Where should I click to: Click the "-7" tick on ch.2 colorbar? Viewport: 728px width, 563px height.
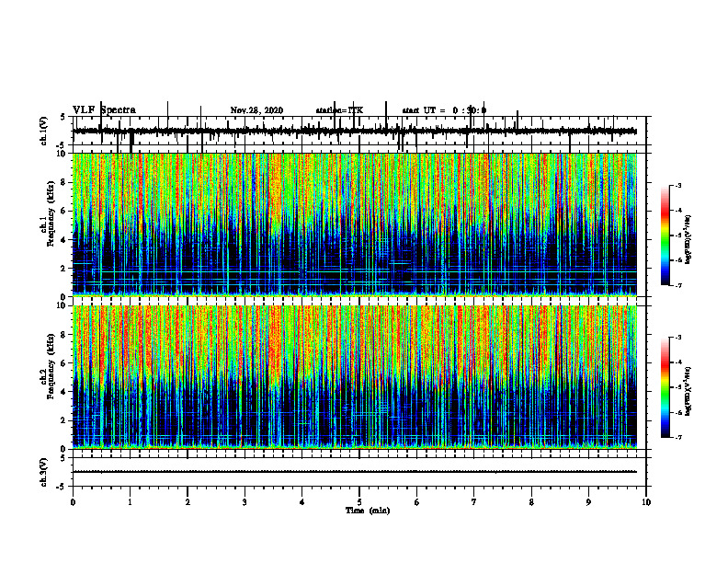click(678, 437)
